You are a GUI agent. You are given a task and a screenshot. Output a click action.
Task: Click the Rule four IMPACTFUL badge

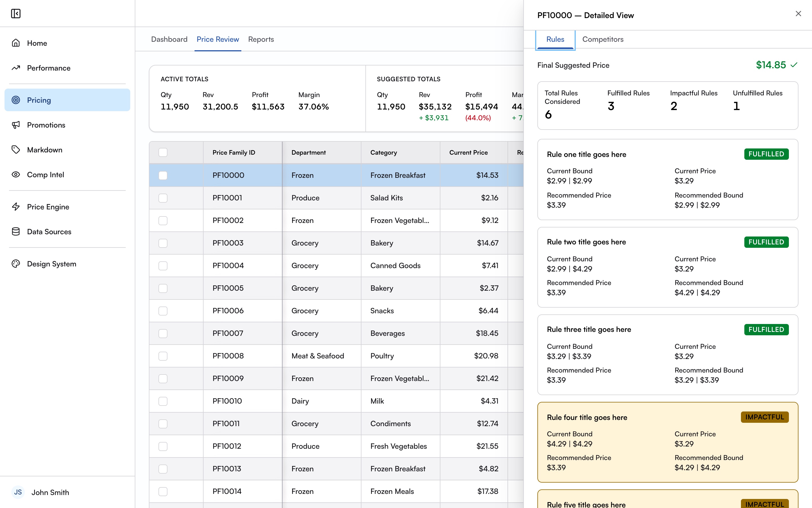tap(765, 417)
